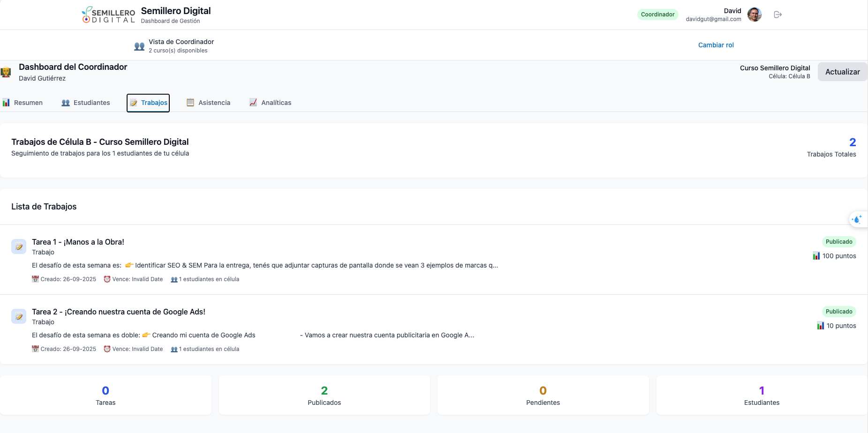Click the calendar icon for Tarea 1 creation date
868x433 pixels.
(x=35, y=279)
